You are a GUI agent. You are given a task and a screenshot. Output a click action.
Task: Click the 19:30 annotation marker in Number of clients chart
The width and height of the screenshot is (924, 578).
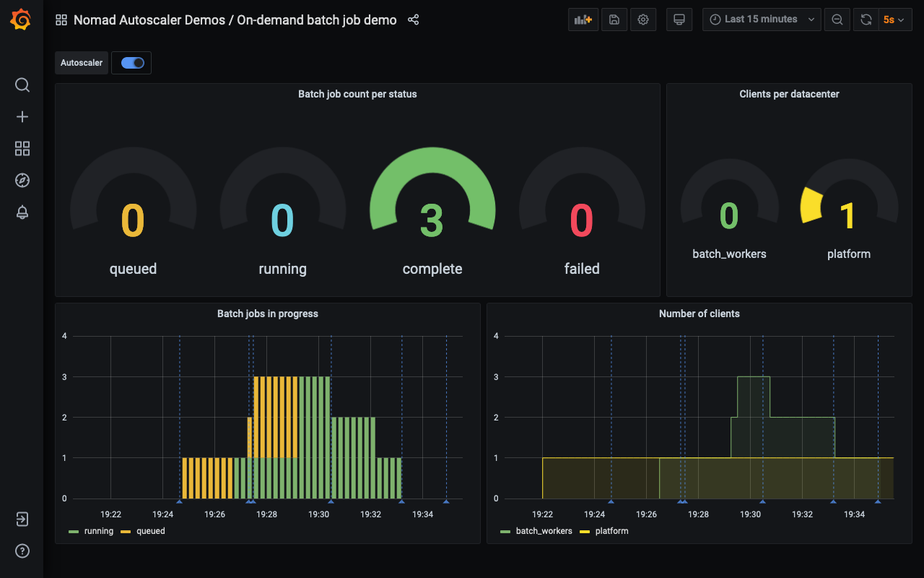(x=762, y=501)
